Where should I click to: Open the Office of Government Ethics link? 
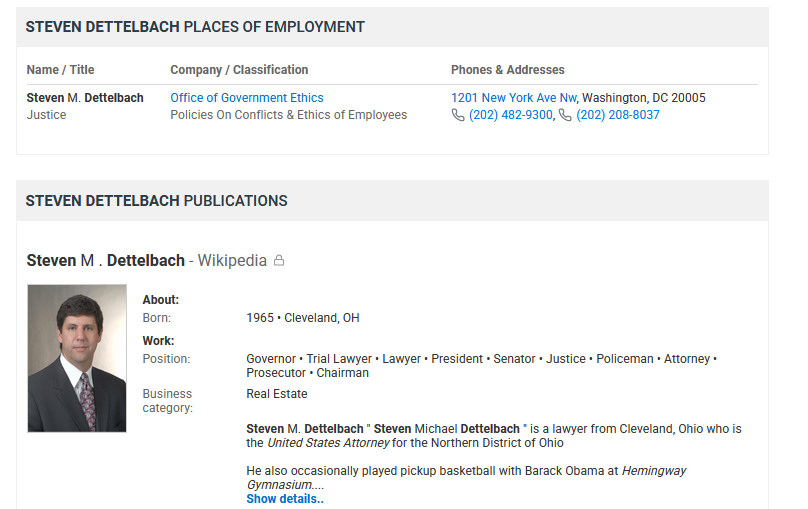247,98
